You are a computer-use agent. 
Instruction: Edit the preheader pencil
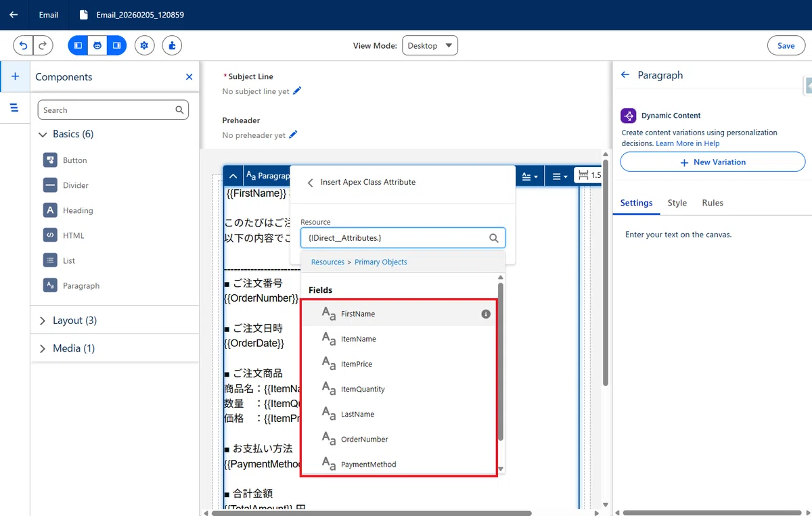[x=293, y=135]
